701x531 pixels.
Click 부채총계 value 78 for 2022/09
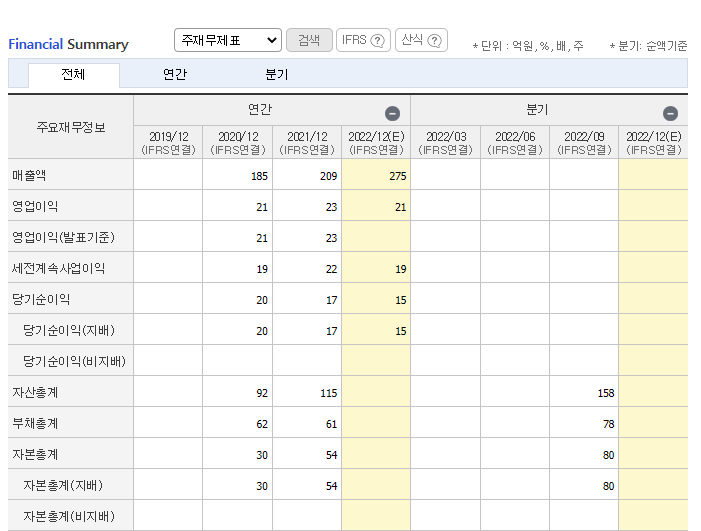(x=608, y=424)
